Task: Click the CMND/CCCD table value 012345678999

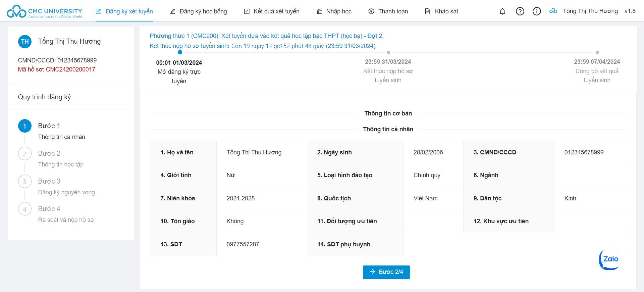Action: pyautogui.click(x=584, y=152)
